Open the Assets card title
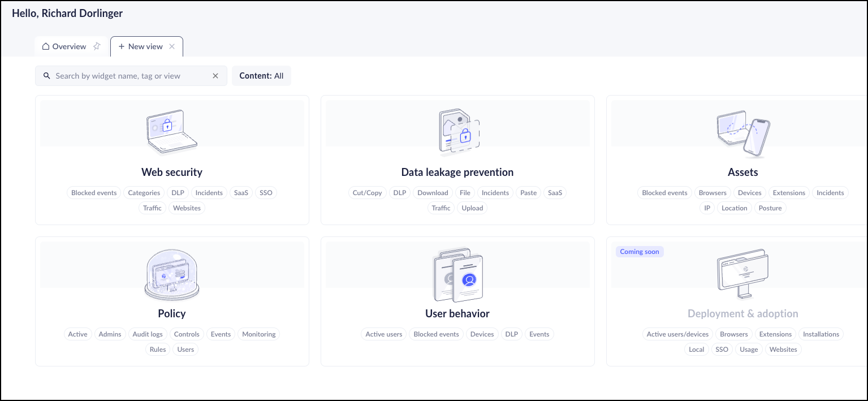This screenshot has width=868, height=401. tap(743, 172)
